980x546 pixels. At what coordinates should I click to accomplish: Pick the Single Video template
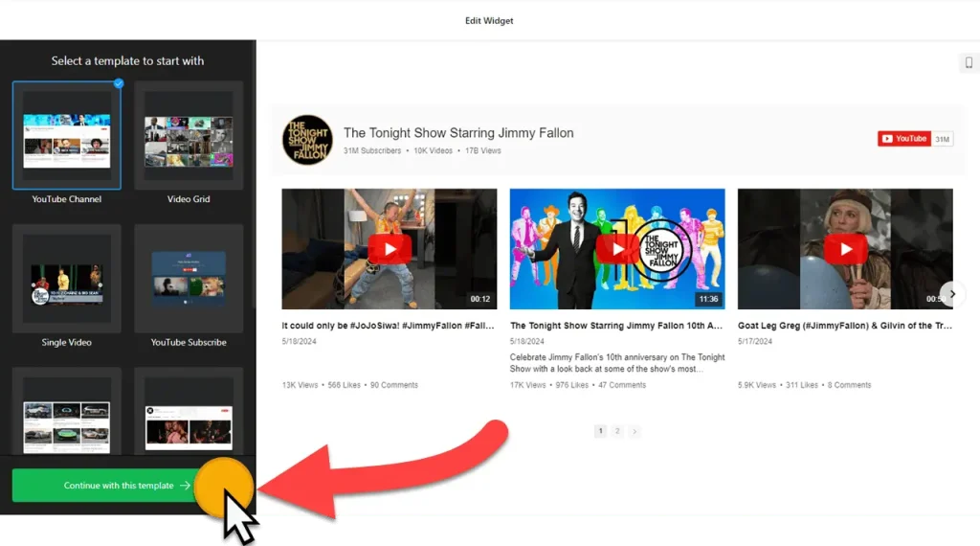[67, 279]
